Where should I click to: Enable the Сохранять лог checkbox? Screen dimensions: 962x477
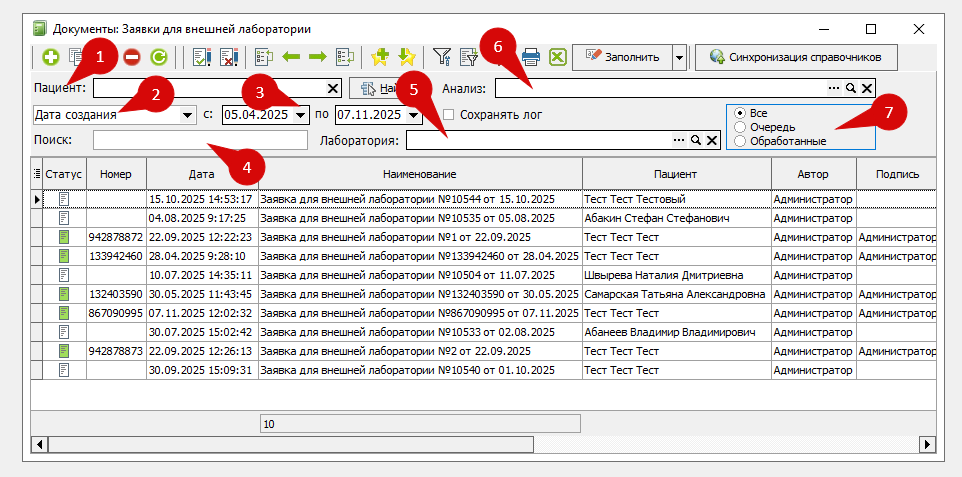449,115
